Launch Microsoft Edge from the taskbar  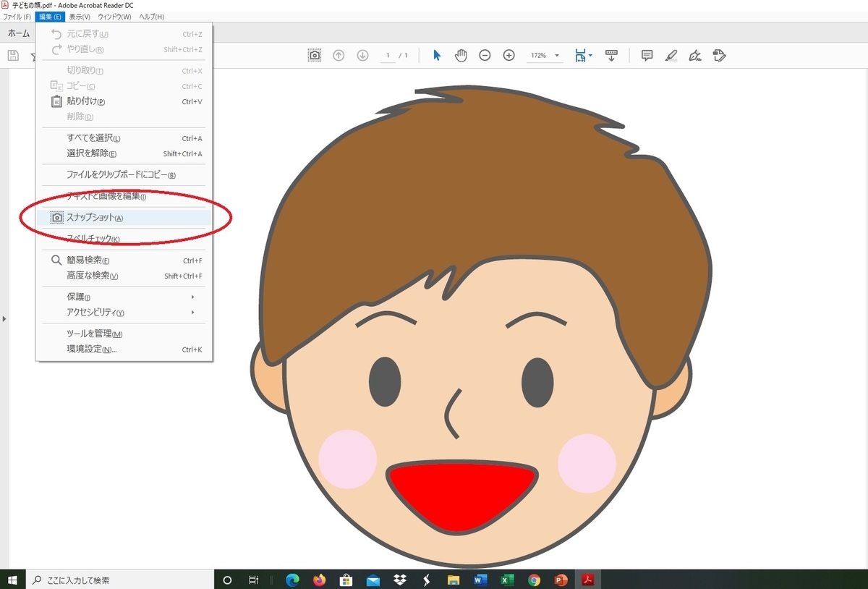[x=293, y=580]
